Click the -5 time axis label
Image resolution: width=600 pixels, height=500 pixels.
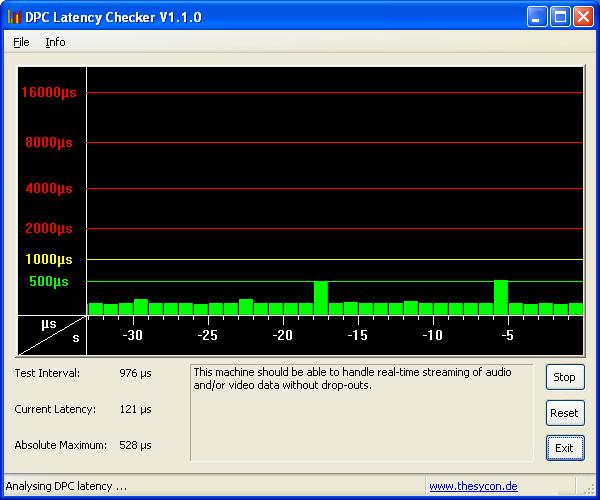click(507, 335)
